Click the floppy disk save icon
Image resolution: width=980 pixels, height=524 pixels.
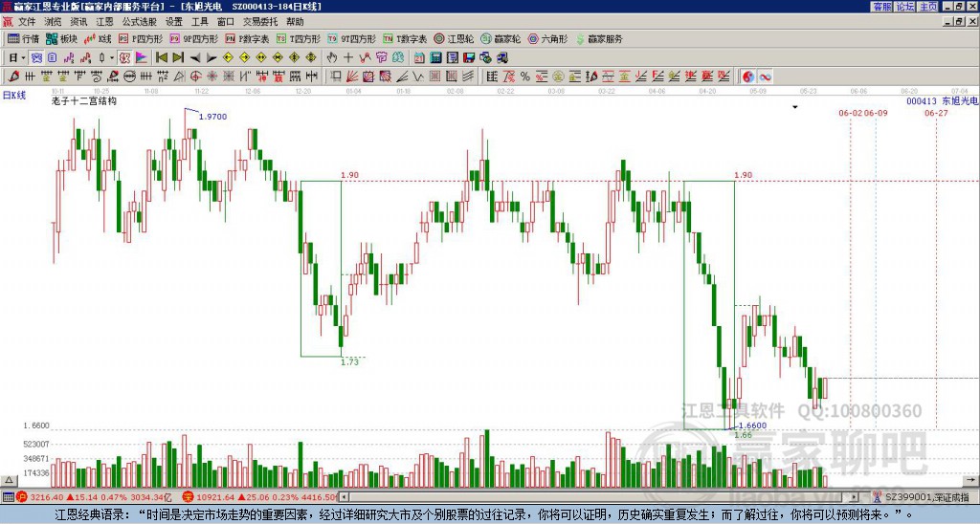click(469, 58)
